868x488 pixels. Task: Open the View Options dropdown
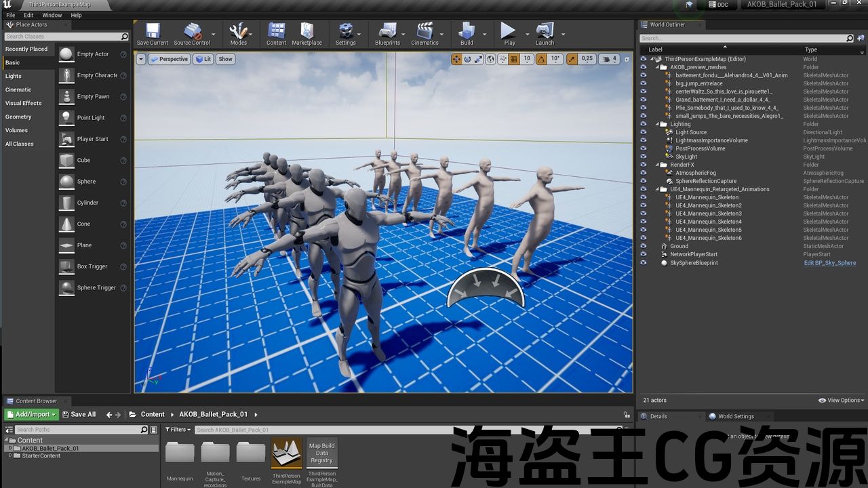point(841,400)
